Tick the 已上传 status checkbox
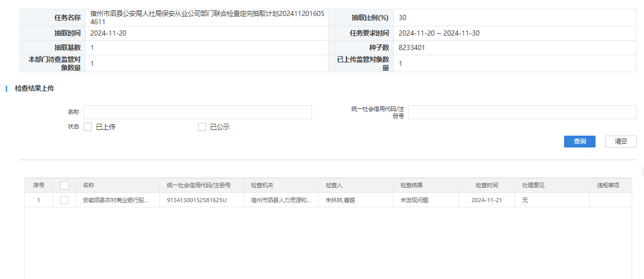644x279 pixels. click(88, 127)
